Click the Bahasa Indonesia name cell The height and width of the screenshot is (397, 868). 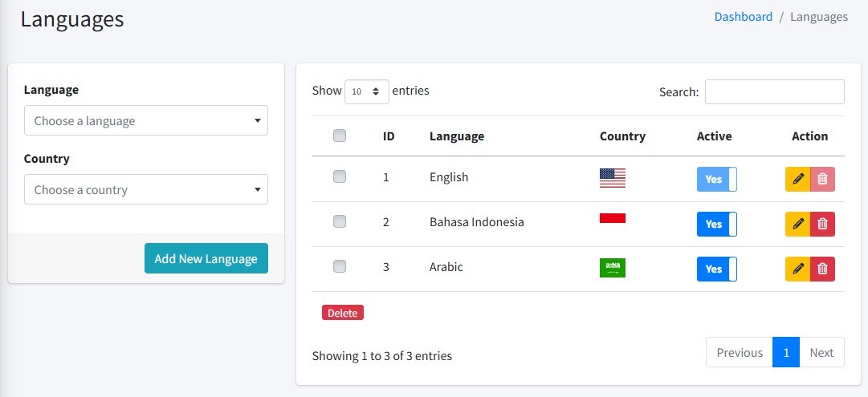tap(477, 221)
